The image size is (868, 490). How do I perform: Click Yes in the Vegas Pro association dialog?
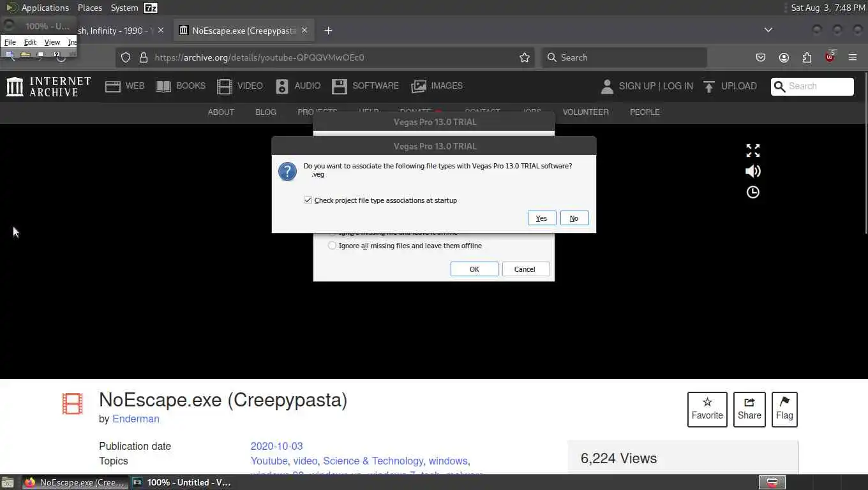pyautogui.click(x=541, y=218)
